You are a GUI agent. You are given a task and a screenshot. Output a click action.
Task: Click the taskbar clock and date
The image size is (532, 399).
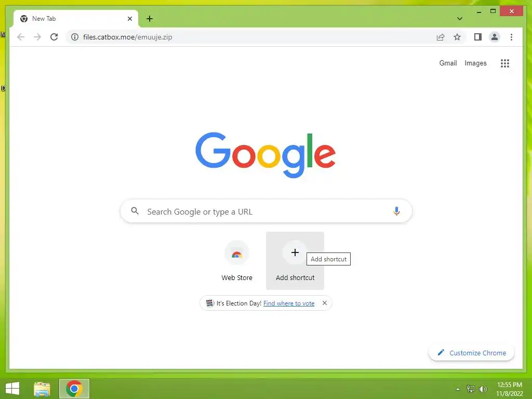pos(510,389)
